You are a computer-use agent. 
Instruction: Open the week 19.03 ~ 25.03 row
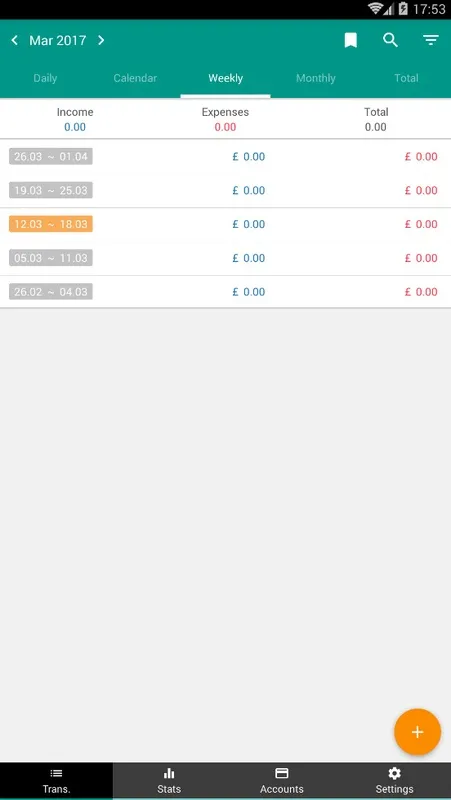pos(226,190)
